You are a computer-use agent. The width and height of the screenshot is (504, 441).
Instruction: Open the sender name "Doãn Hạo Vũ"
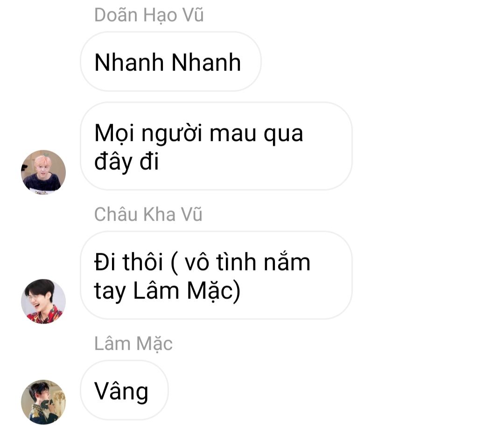point(149,15)
